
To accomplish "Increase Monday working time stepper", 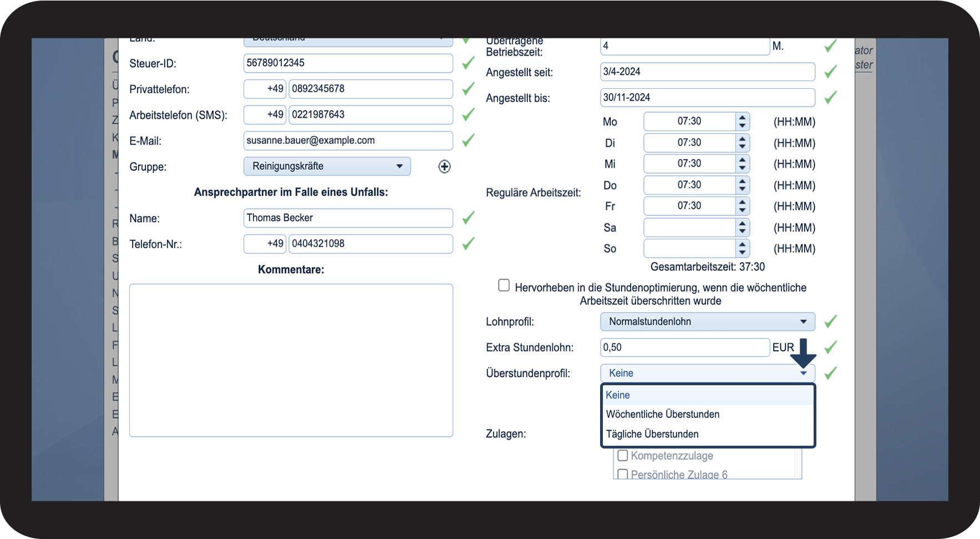I will point(742,117).
